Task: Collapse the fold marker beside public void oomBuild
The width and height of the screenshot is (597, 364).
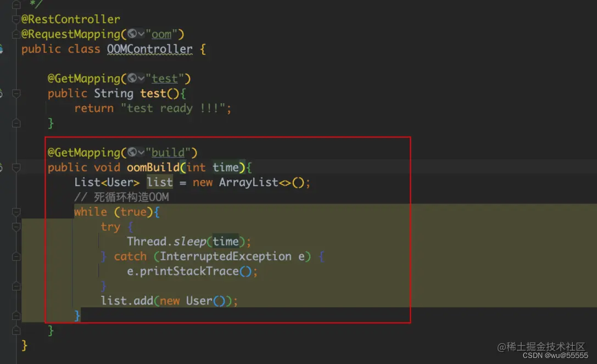Action: pyautogui.click(x=16, y=167)
